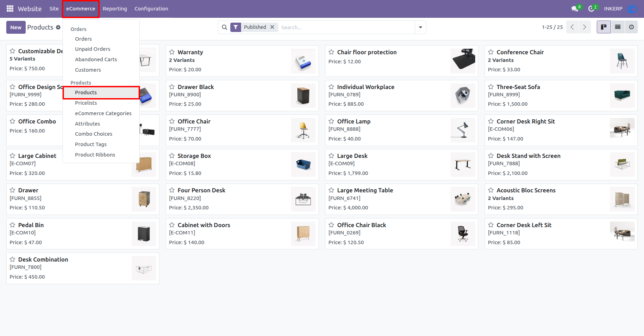The height and width of the screenshot is (336, 644).
Task: Open the Individual Workplace product card title
Action: [x=365, y=87]
